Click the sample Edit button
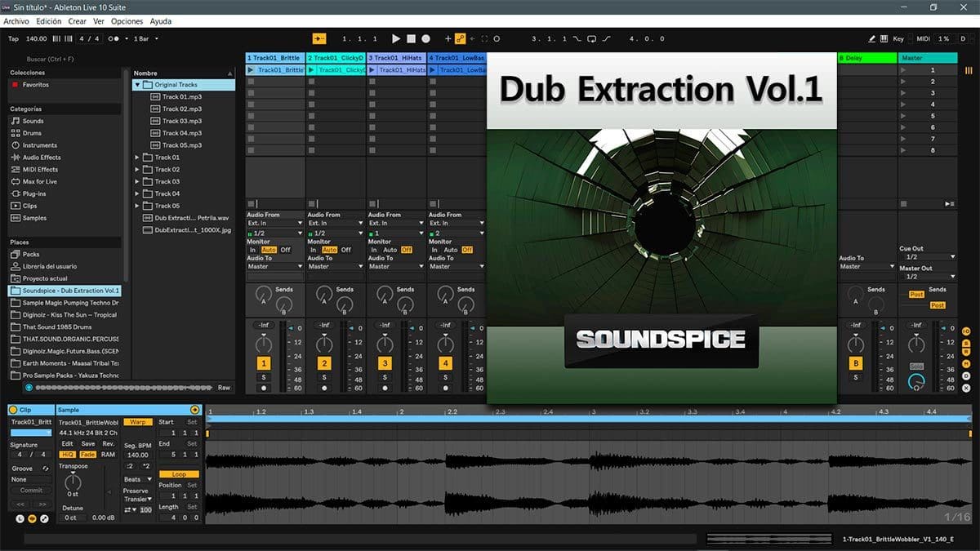The width and height of the screenshot is (980, 551). [68, 444]
